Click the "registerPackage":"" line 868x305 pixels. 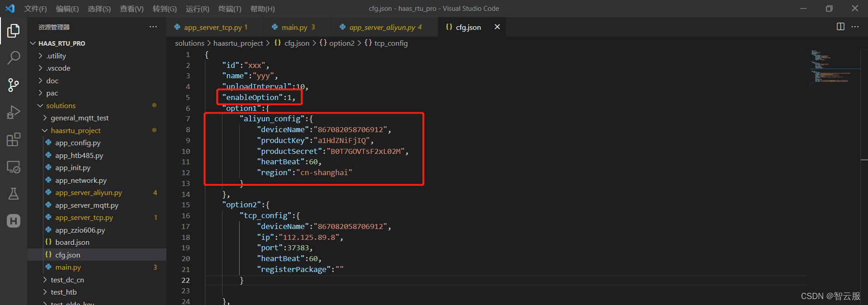tap(300, 269)
